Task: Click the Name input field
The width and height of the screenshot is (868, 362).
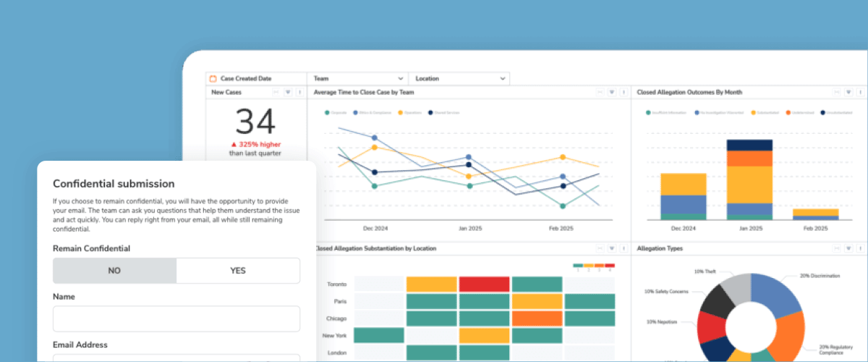Action: pyautogui.click(x=176, y=319)
